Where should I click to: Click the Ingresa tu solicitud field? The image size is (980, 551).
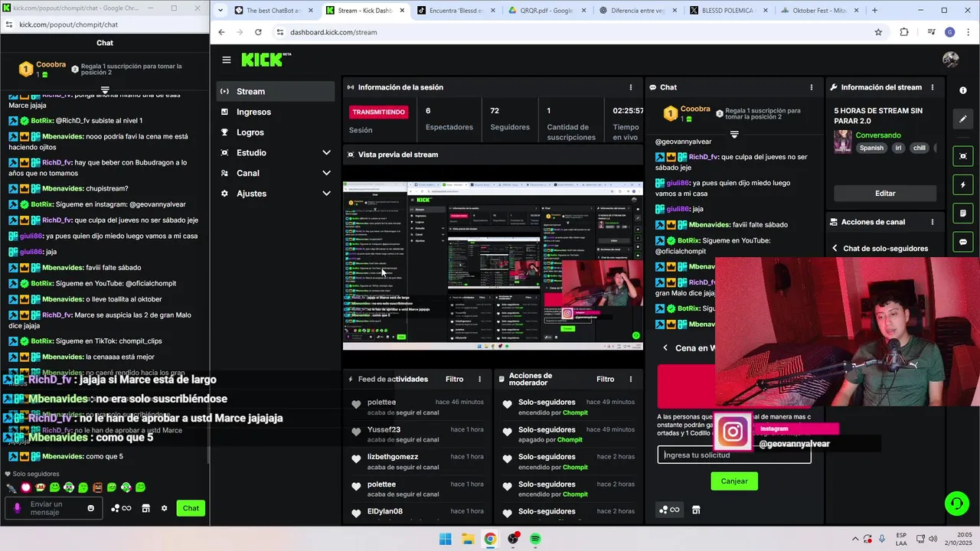coord(734,455)
